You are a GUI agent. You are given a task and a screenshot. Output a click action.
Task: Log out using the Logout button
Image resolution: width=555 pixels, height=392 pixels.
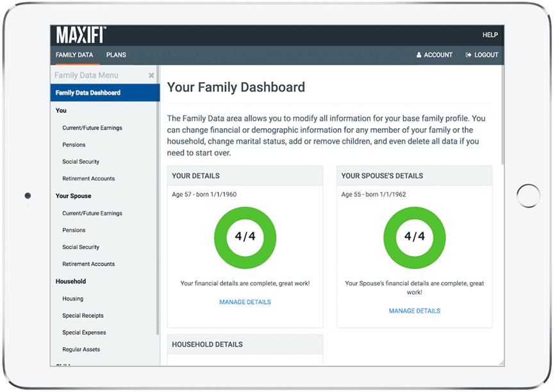click(x=482, y=55)
